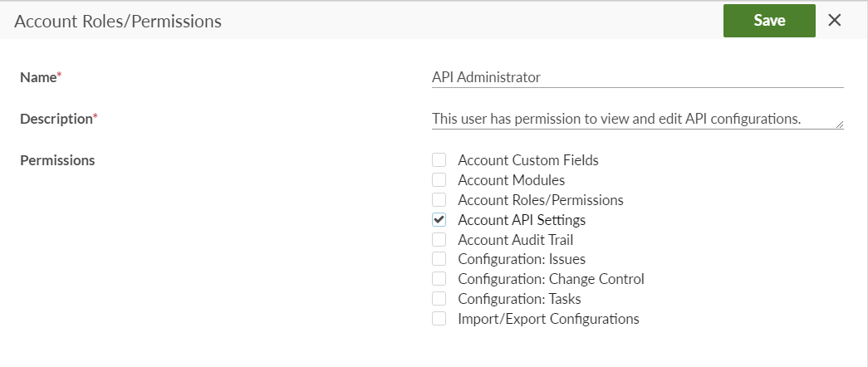Viewport: 868px width, 367px height.
Task: Enable the Account Custom Fields checkbox
Action: tap(439, 160)
